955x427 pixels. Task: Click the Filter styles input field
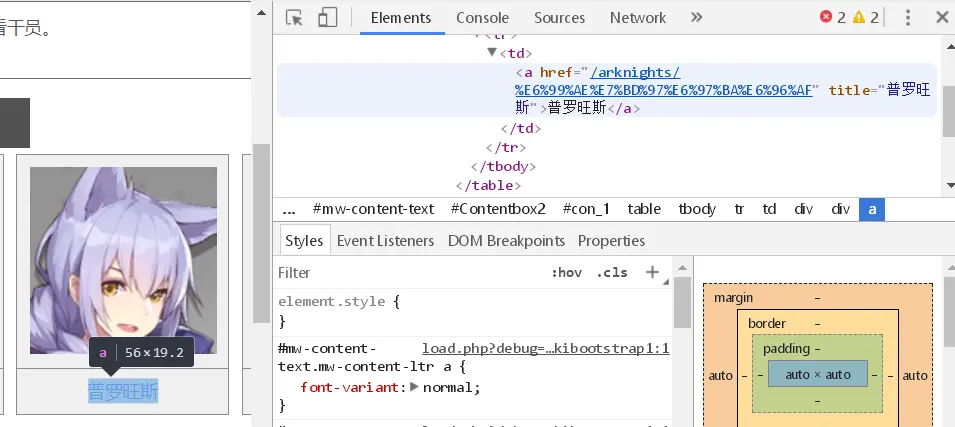pyautogui.click(x=408, y=272)
